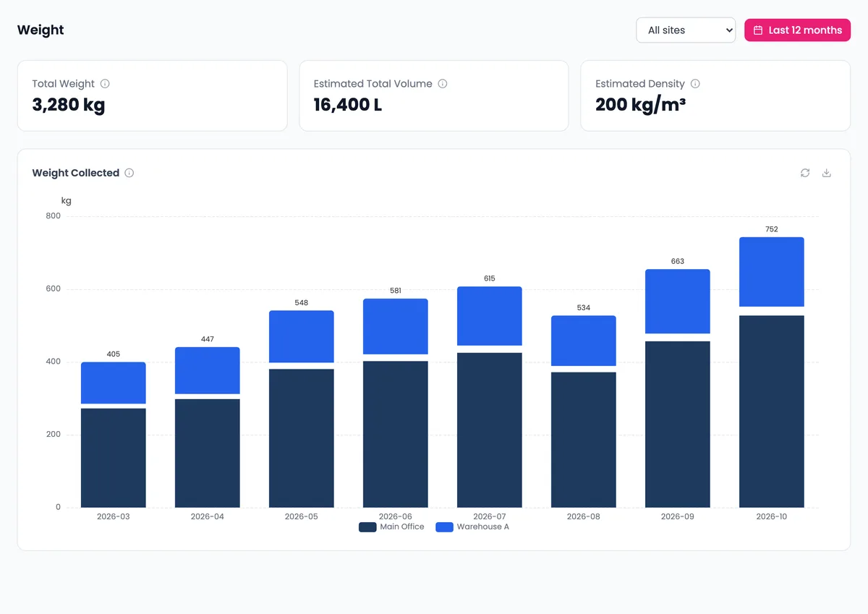Click the 615 bar total label
The height and width of the screenshot is (614, 868).
[x=490, y=278]
